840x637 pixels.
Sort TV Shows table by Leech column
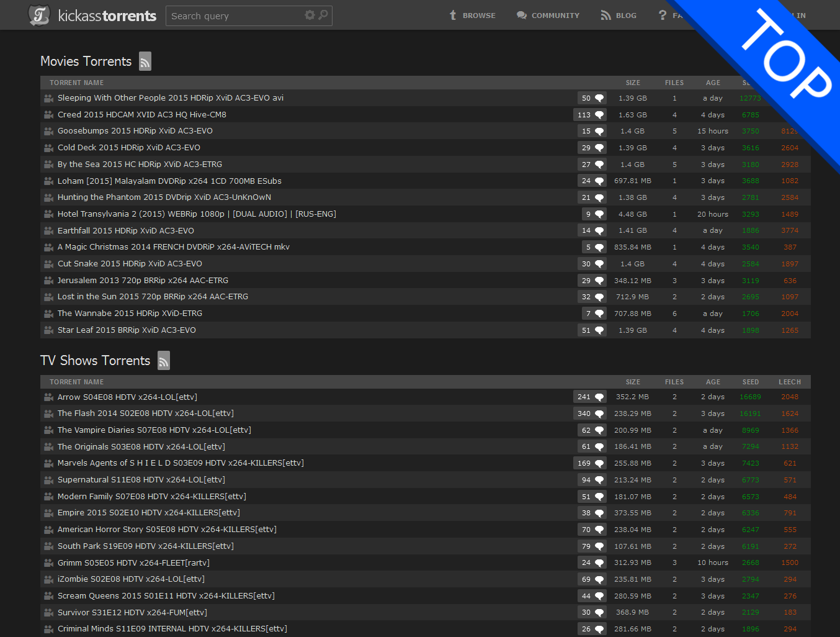point(790,382)
